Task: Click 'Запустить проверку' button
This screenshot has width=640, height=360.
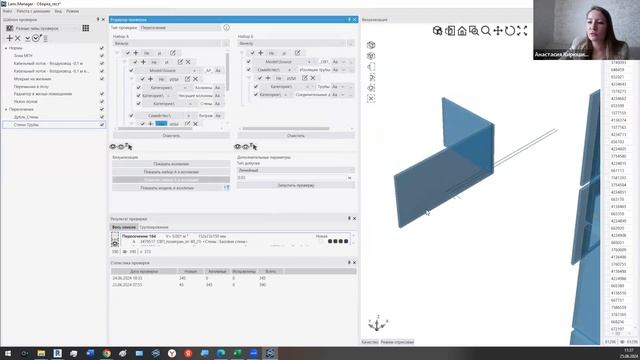Action: pyautogui.click(x=296, y=185)
